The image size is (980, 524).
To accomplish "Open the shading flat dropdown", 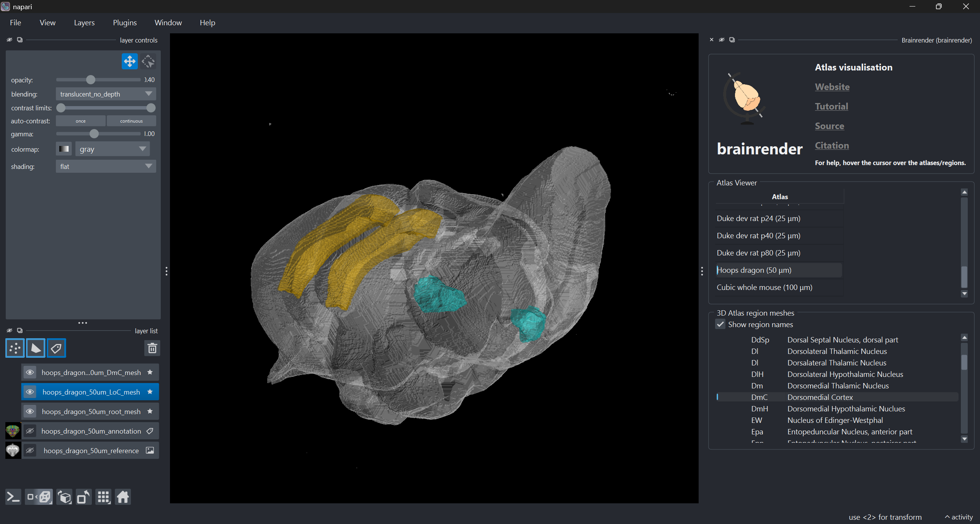I will [x=106, y=166].
